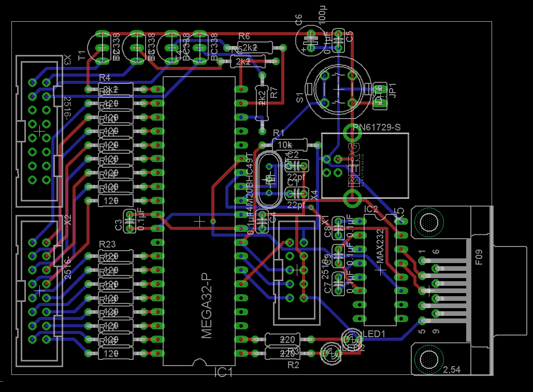Select the X2 pin header connector

(39, 291)
